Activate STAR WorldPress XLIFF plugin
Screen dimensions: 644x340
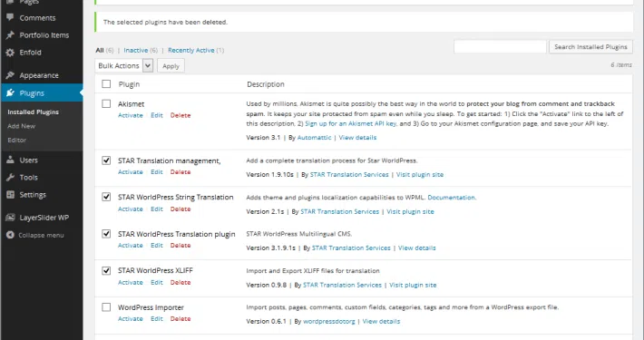131,283
